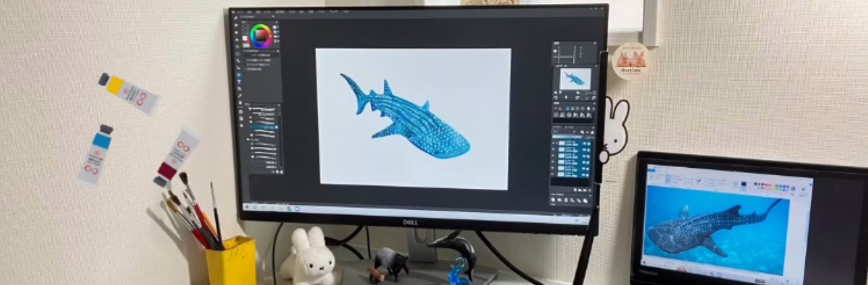Toggle eye visibility of the third layer
Image resolution: width=868 pixels, height=285 pixels.
553,155
